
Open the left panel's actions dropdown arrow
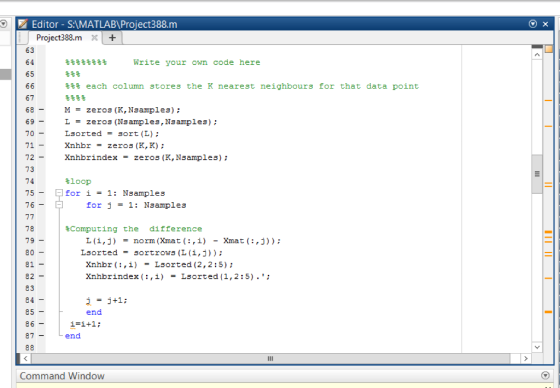point(4,24)
